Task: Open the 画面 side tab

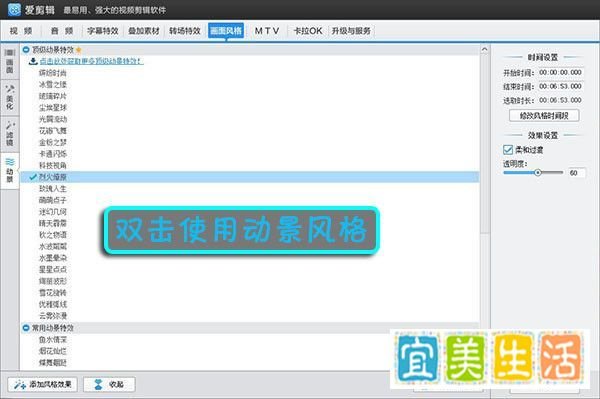Action: click(10, 61)
